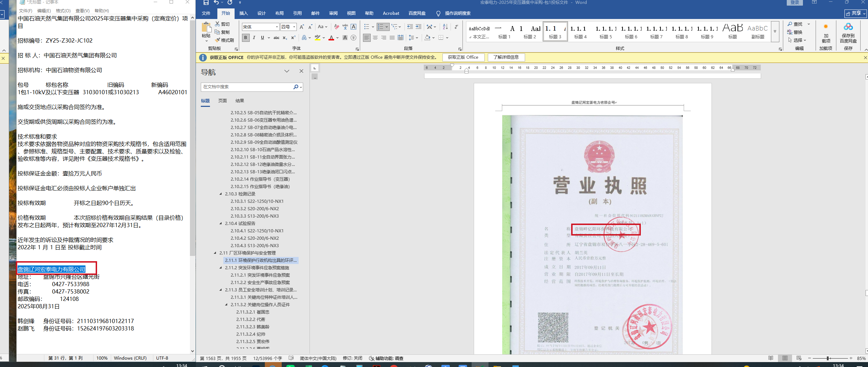
Task: Switch to Read Mode view in status bar
Action: 771,358
